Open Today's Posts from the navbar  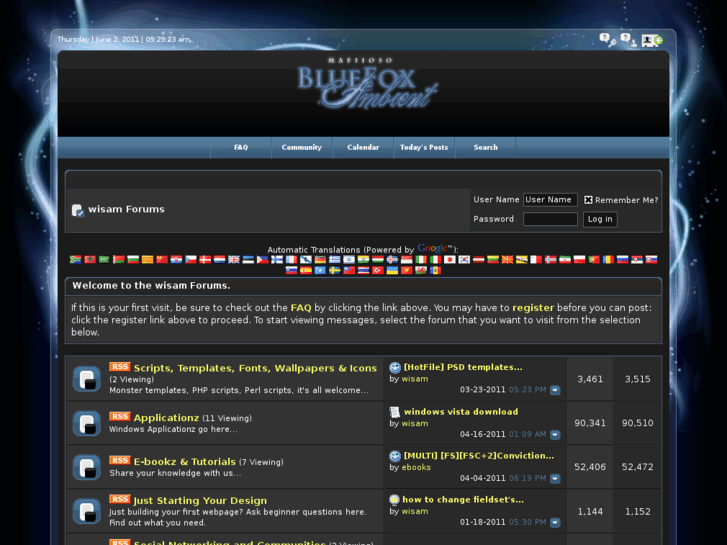click(424, 147)
